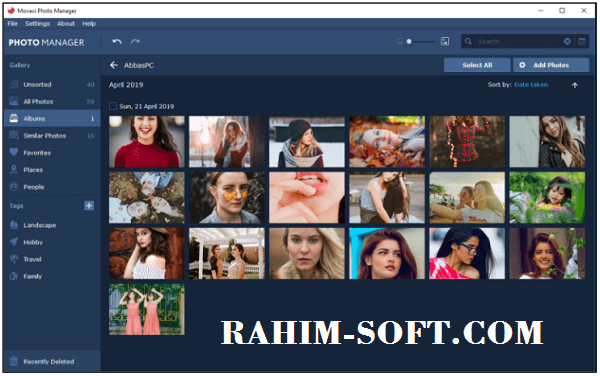Viewport: 600px width, 376px height.
Task: Click the Select All button
Action: pyautogui.click(x=477, y=65)
